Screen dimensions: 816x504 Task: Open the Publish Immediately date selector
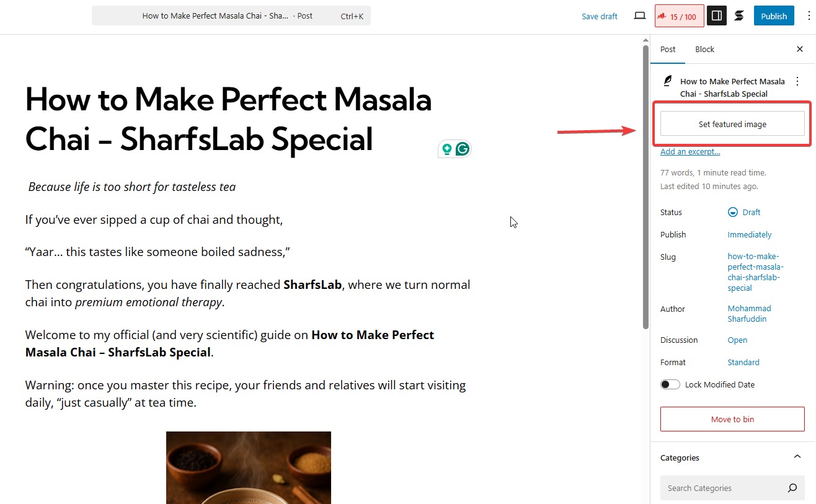750,234
